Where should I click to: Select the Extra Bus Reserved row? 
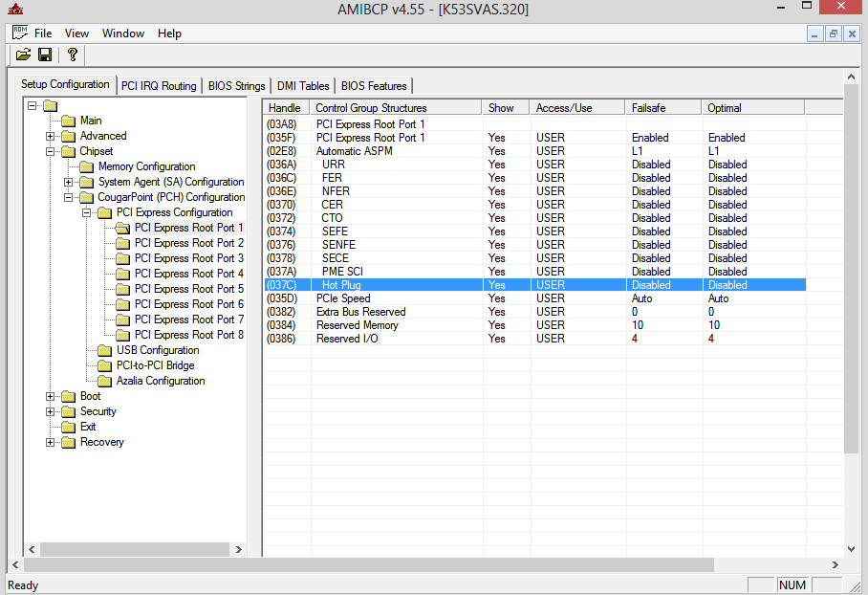(534, 312)
